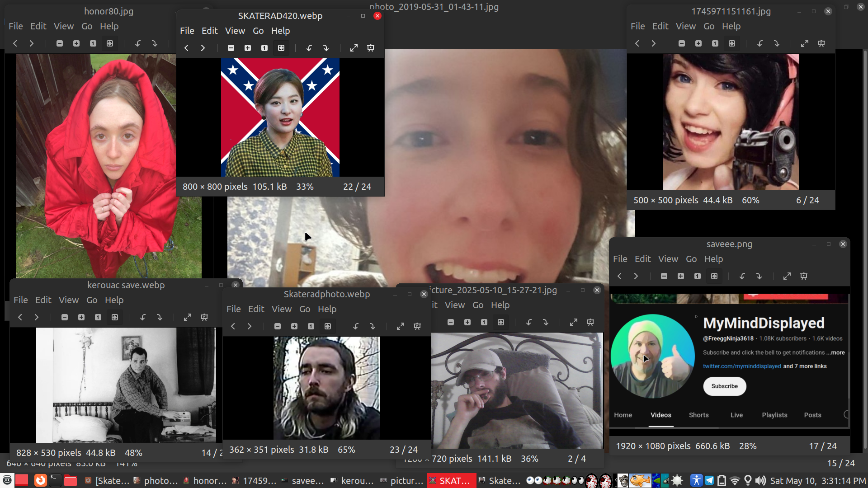Go to next image in 1745971151161.jpg window
The height and width of the screenshot is (488, 868).
654,43
